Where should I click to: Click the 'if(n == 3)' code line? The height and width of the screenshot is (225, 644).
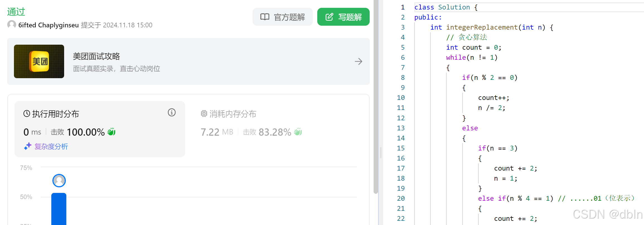pos(498,148)
